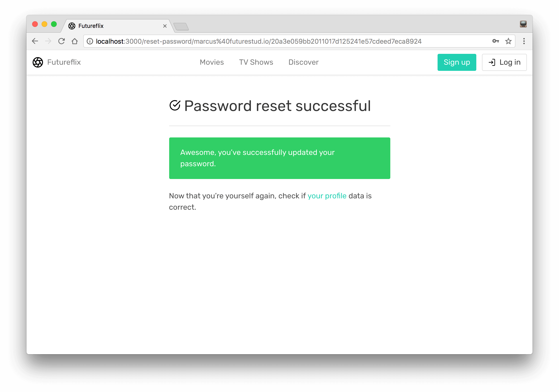Open the Discover navigation item
This screenshot has height=392, width=559.
point(303,62)
